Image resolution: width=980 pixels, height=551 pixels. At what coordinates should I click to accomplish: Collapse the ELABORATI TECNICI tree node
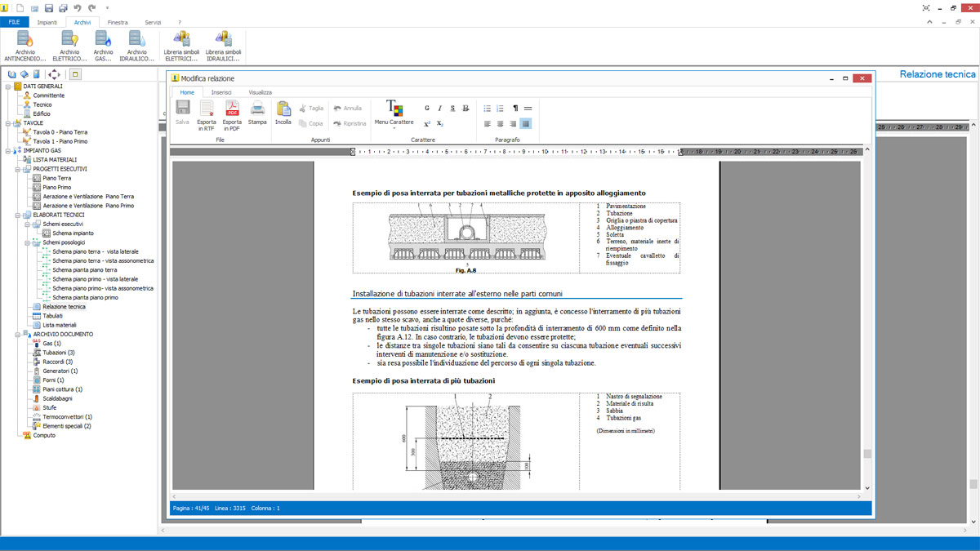[x=18, y=215]
